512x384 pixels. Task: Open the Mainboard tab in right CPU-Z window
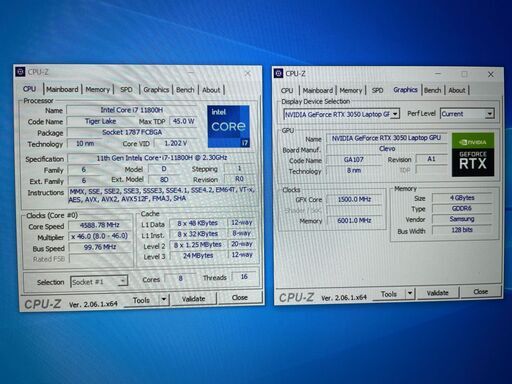pyautogui.click(x=318, y=90)
